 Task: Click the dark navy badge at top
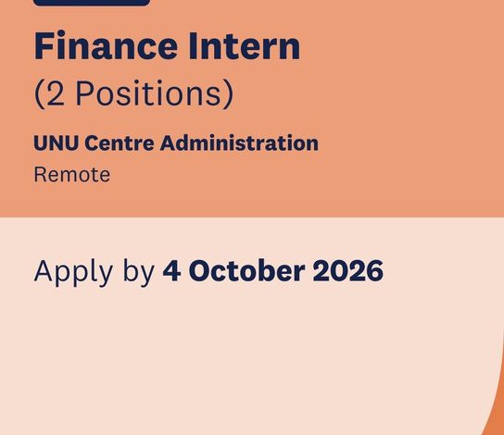92,3
